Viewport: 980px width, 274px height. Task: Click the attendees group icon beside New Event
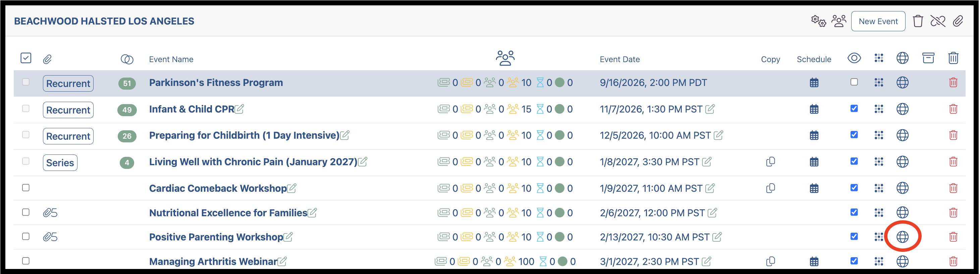click(839, 21)
